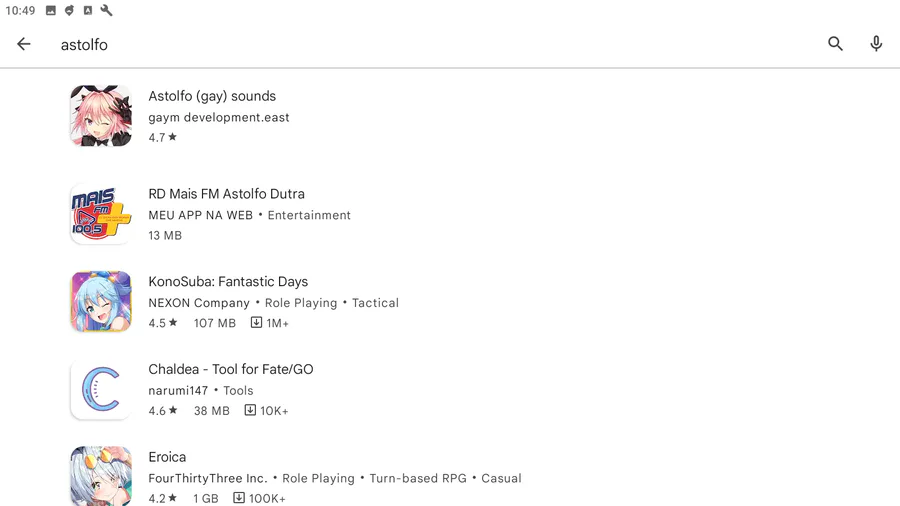Open the Astolfo (gay) sounds title
The image size is (900, 506).
pos(212,96)
